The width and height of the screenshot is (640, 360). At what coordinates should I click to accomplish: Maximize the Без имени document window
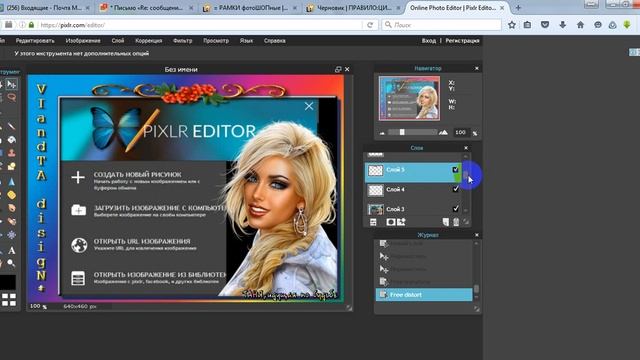click(x=338, y=69)
